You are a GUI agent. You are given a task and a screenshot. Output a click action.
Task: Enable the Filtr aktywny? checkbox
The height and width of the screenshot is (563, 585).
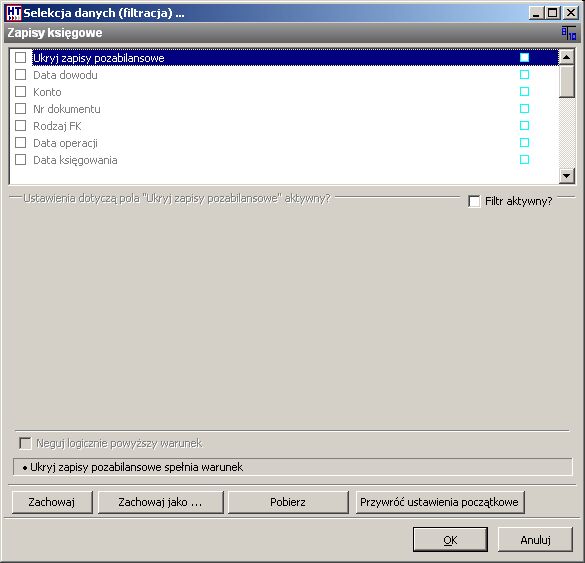coord(474,201)
